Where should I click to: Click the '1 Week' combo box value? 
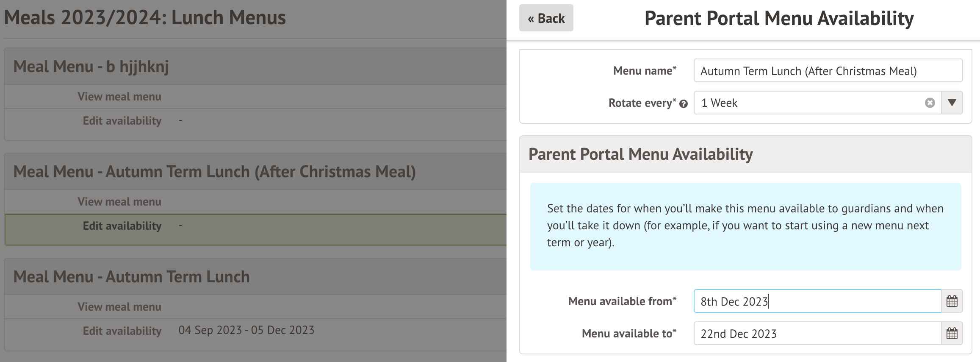point(805,103)
